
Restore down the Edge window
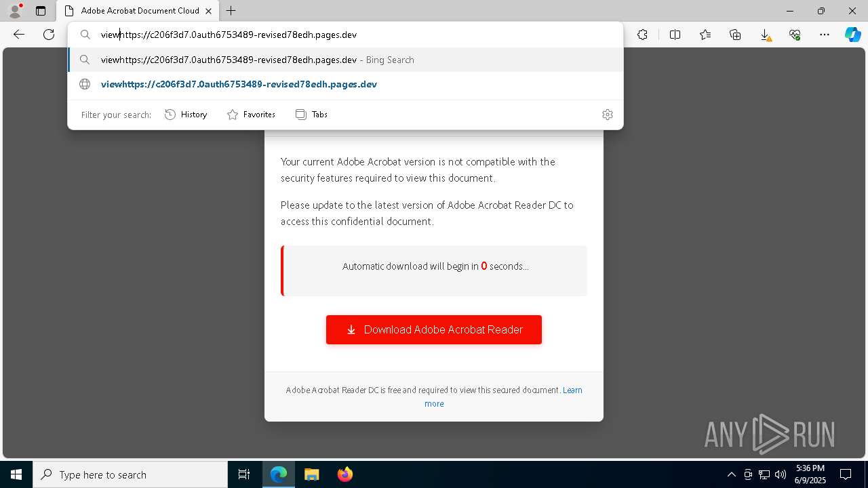click(821, 11)
